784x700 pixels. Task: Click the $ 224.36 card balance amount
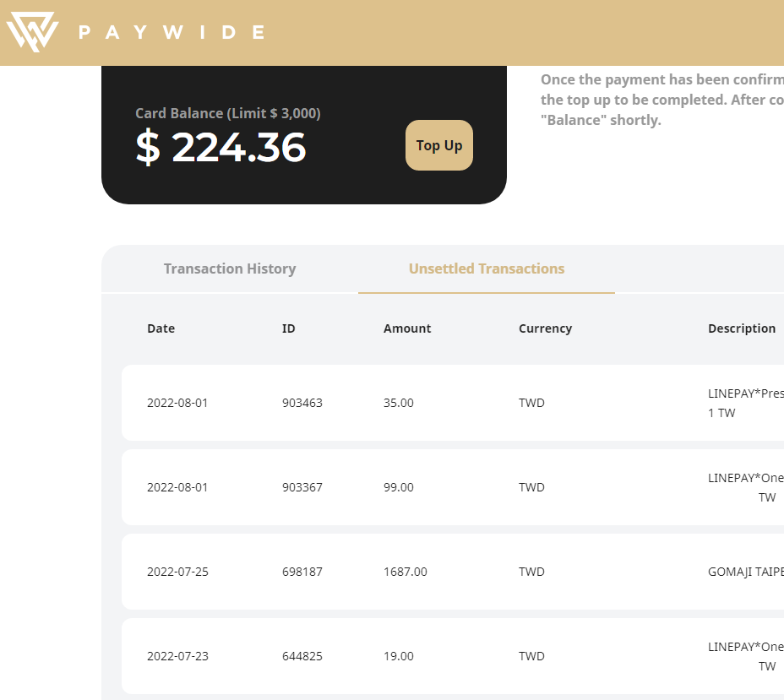[x=220, y=148]
